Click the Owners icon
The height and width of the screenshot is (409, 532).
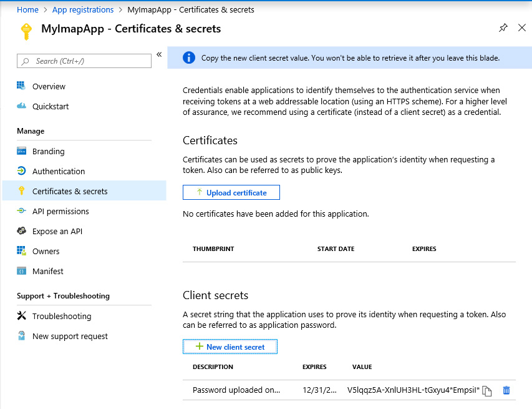click(x=21, y=250)
